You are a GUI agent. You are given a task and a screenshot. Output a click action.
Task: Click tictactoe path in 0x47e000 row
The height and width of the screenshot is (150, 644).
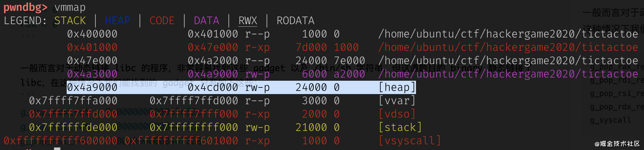508,61
